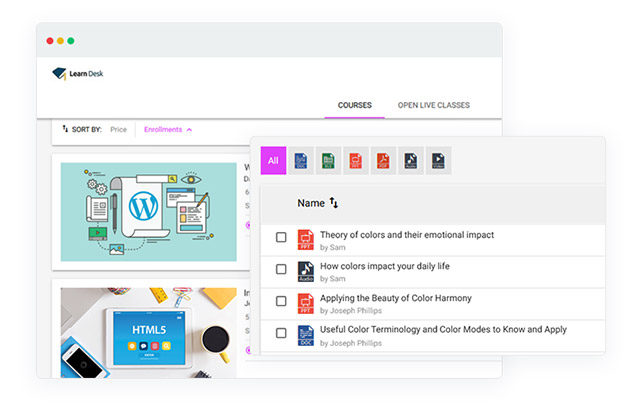Switch to the COURSES tab

tap(355, 105)
